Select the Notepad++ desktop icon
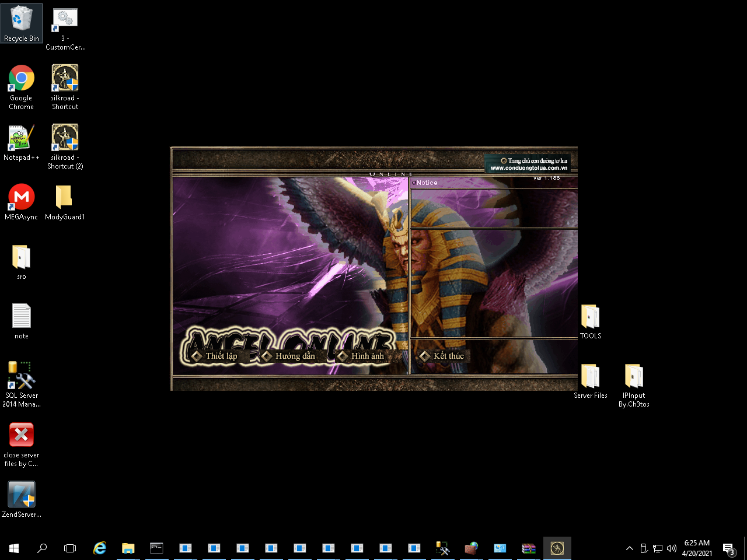Image resolution: width=747 pixels, height=560 pixels. coord(22,143)
